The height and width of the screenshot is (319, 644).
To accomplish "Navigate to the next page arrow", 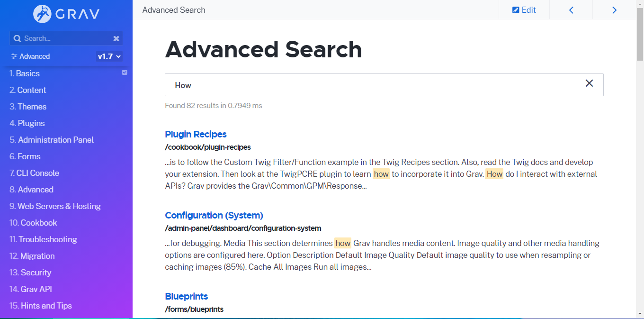I will coord(614,9).
